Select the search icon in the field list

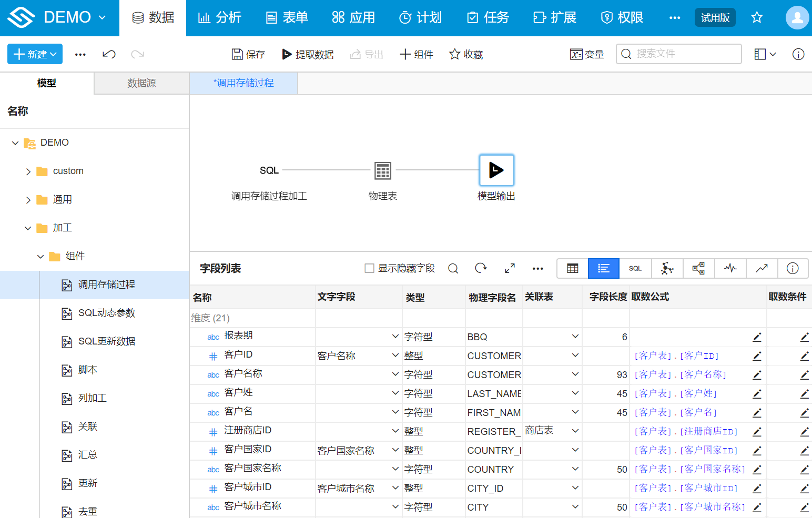point(453,268)
